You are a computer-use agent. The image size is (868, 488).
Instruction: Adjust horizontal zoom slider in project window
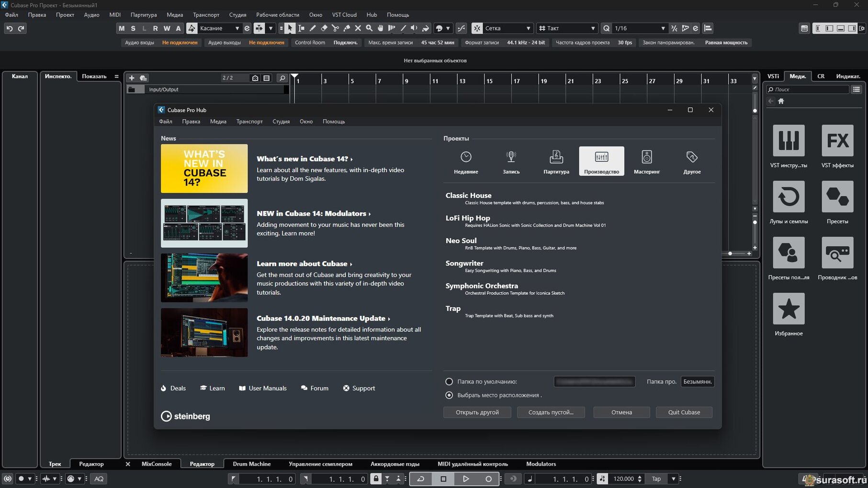[x=730, y=254]
